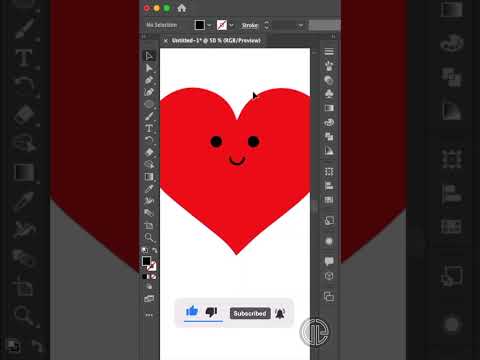Select the Rotate tool
Screen dimensions: 480x360
coord(149,140)
